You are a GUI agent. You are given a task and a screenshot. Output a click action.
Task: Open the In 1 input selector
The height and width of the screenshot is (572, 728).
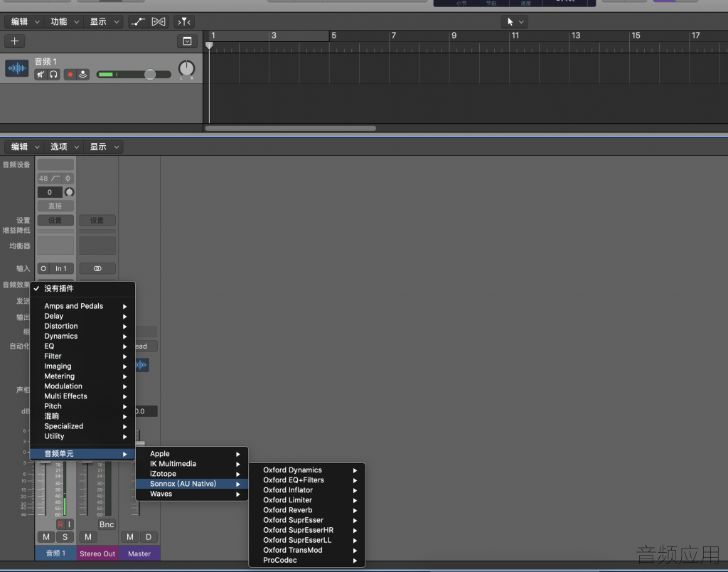pyautogui.click(x=61, y=269)
